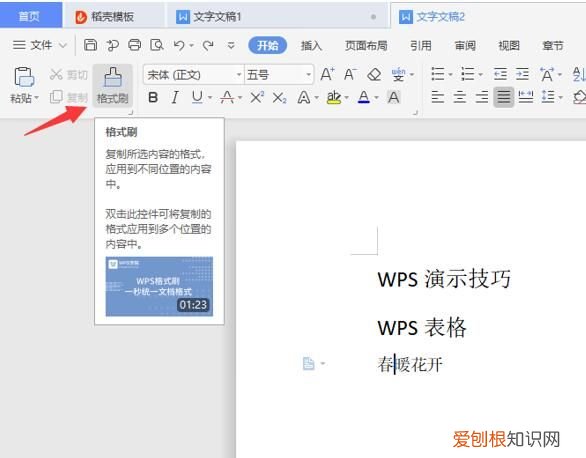
Task: Open the 审阅 ribbon tab
Action: click(x=465, y=46)
